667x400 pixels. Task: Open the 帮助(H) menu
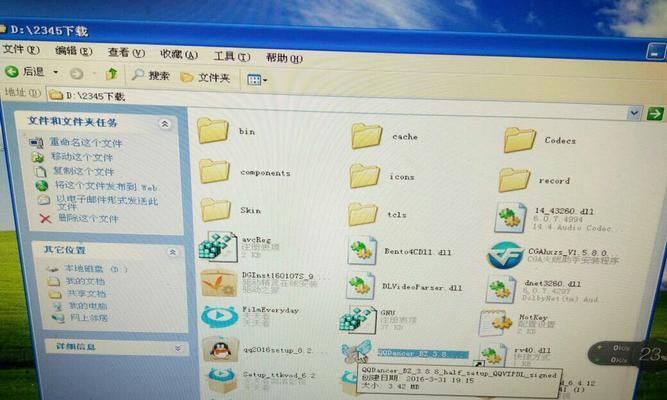click(284, 58)
